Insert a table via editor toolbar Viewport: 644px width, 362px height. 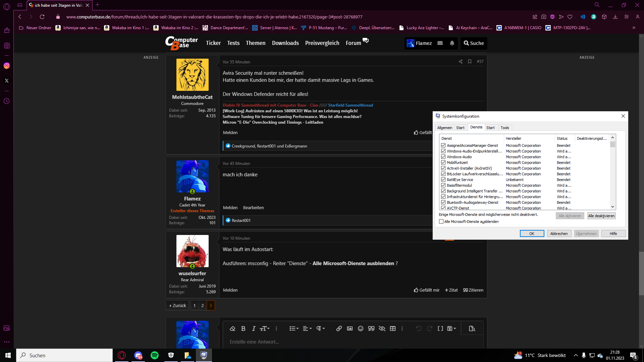[x=392, y=328]
